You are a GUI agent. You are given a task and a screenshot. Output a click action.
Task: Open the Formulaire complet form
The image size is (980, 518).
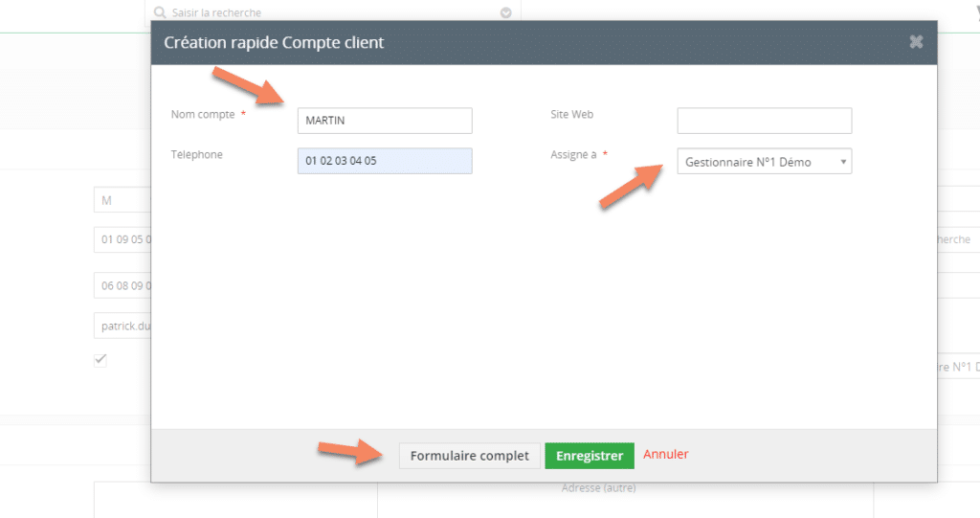pyautogui.click(x=469, y=456)
